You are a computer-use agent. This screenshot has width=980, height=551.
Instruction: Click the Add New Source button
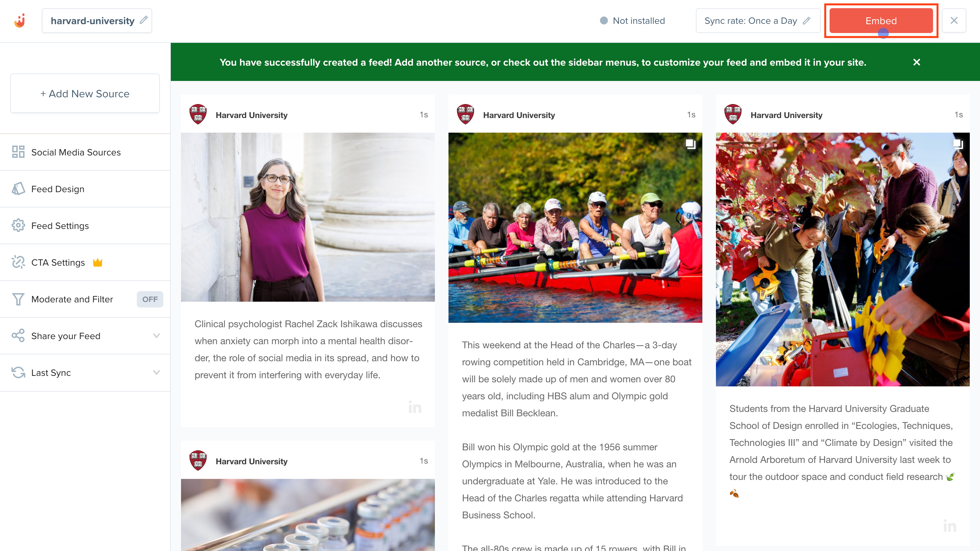coord(85,94)
